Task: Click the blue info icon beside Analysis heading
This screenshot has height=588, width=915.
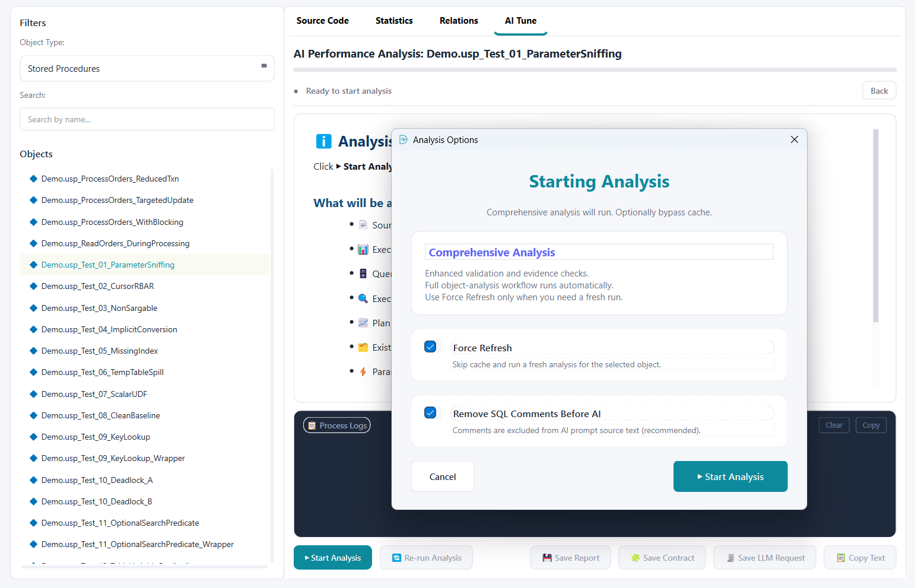Action: tap(323, 141)
